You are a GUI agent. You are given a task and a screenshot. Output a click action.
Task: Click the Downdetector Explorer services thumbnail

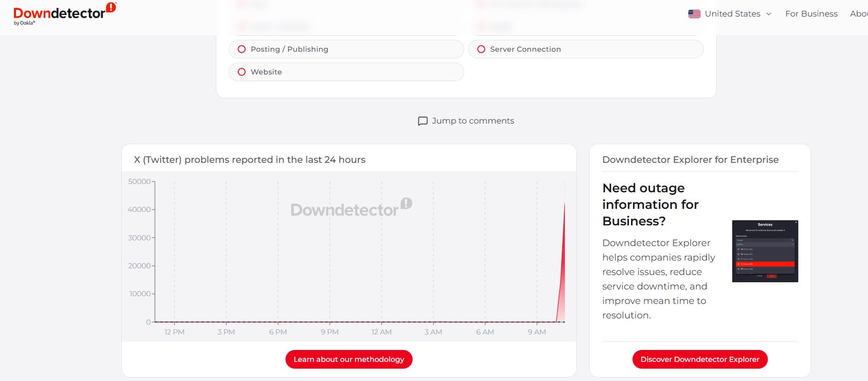tap(765, 251)
